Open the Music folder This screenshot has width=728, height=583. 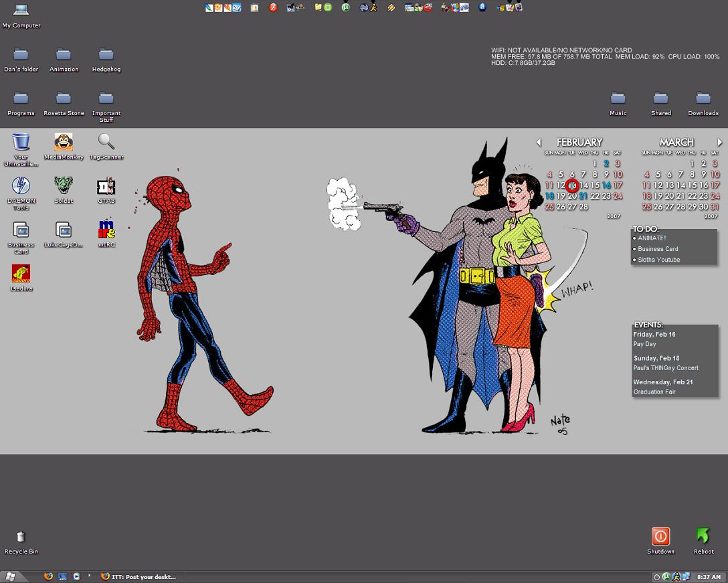618,104
